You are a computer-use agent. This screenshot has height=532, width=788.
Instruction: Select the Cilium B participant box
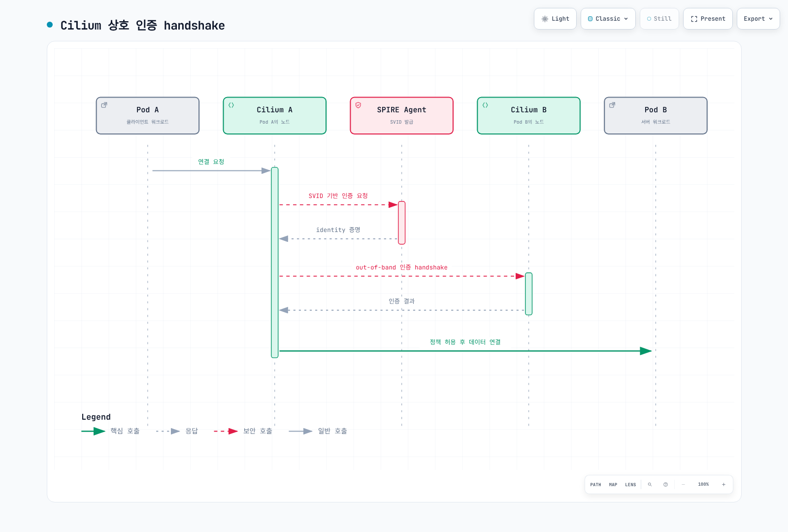(529, 116)
